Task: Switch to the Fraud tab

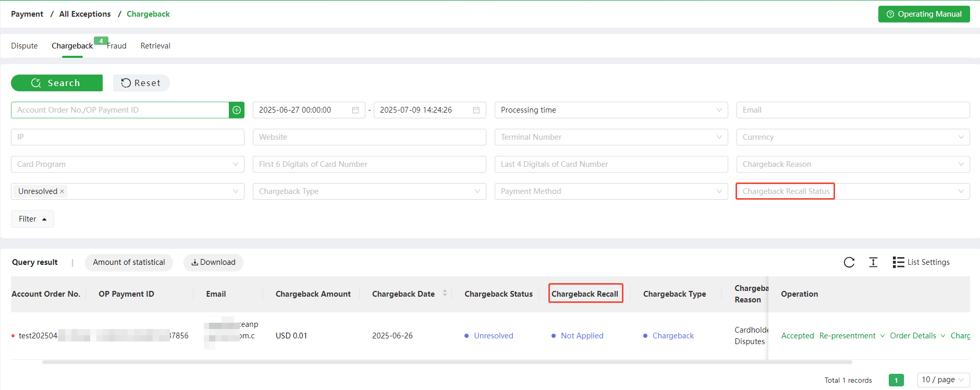Action: (117, 46)
